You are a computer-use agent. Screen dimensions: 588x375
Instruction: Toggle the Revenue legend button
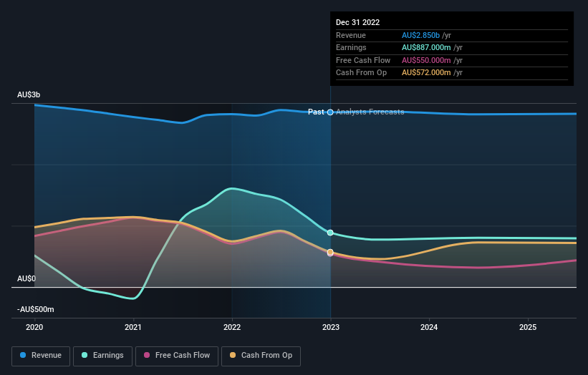click(41, 356)
